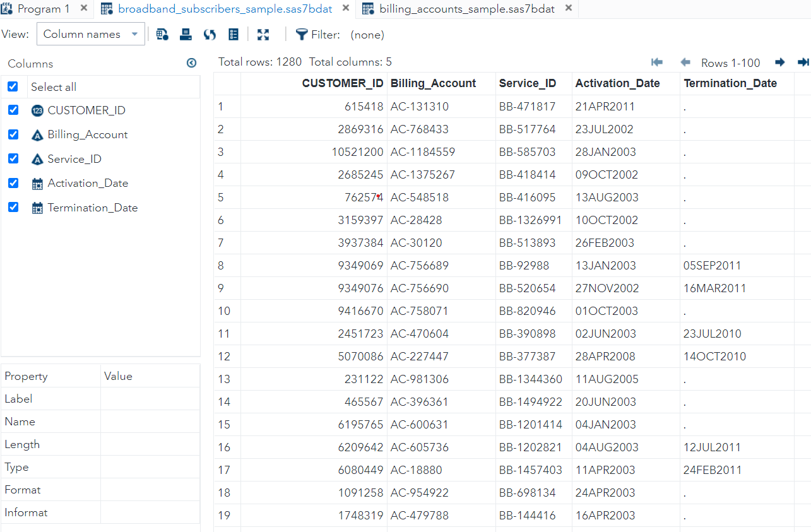Click the customer ID cell 1748319
811x532 pixels.
coord(314,516)
